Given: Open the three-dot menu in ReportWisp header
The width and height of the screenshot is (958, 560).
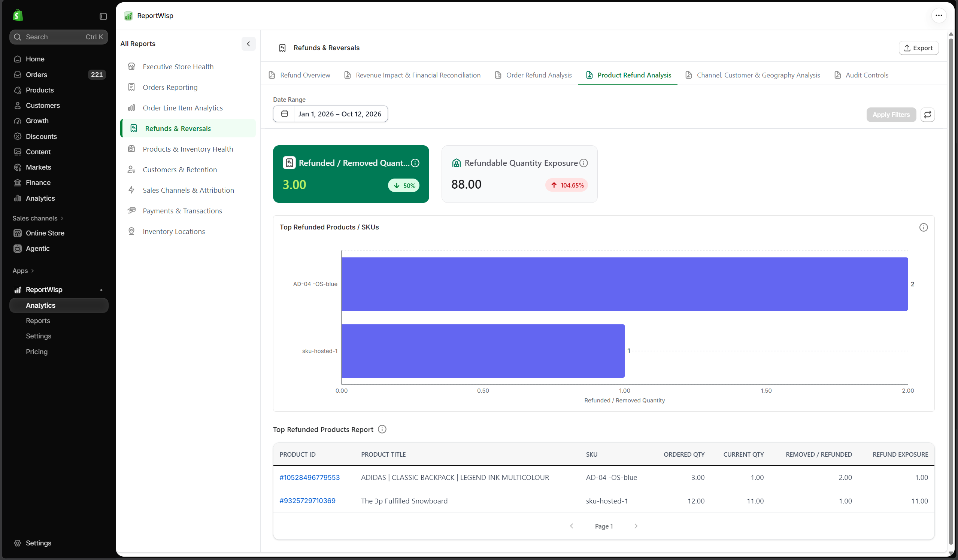Looking at the screenshot, I should (x=939, y=16).
